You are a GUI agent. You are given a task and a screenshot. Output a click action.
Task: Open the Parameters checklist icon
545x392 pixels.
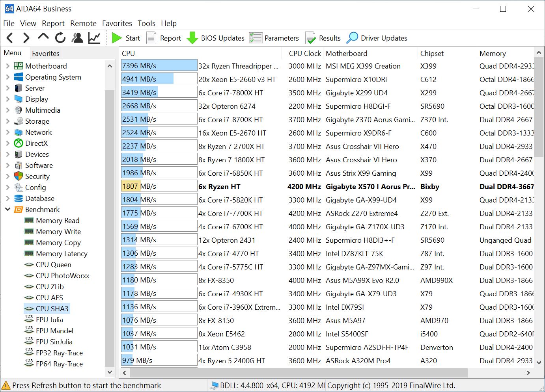pyautogui.click(x=256, y=38)
